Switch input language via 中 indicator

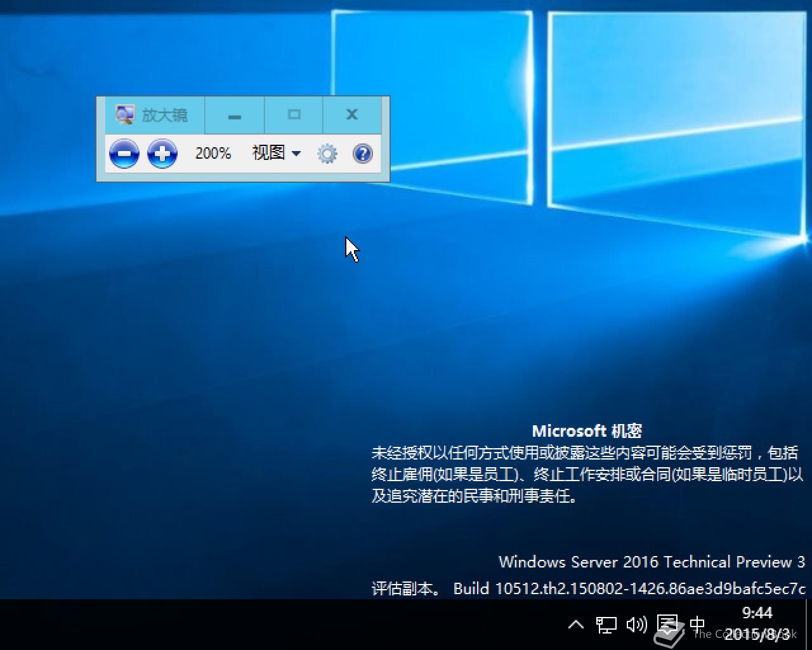pyautogui.click(x=697, y=625)
